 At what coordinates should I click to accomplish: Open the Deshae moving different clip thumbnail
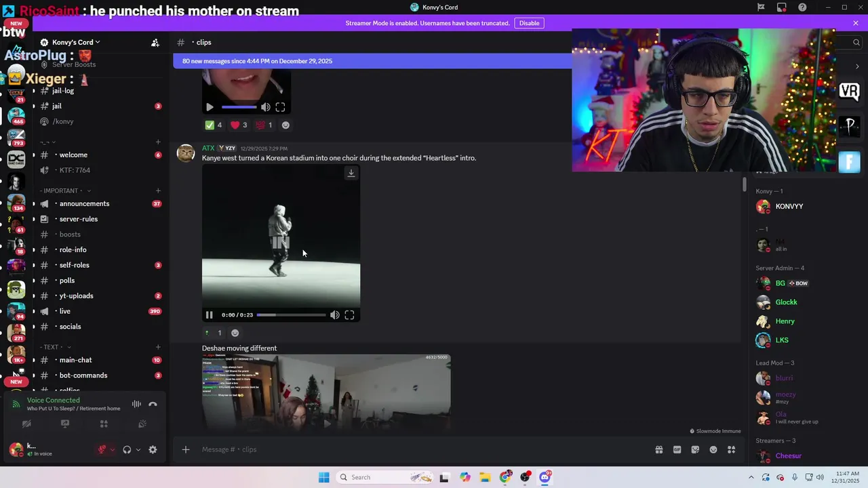click(326, 391)
